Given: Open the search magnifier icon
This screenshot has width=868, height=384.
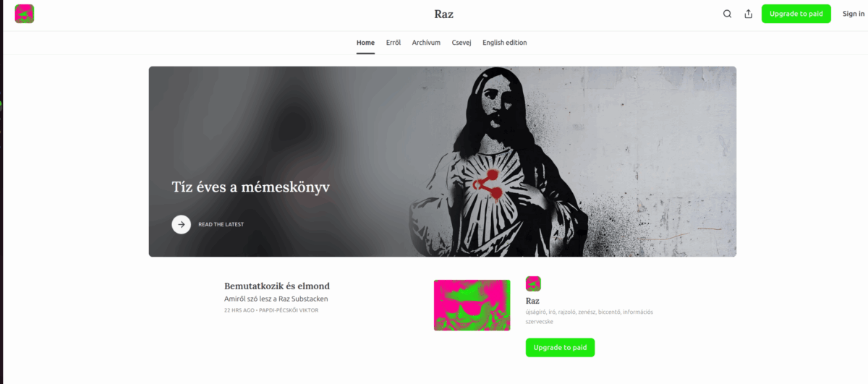Looking at the screenshot, I should pos(728,14).
